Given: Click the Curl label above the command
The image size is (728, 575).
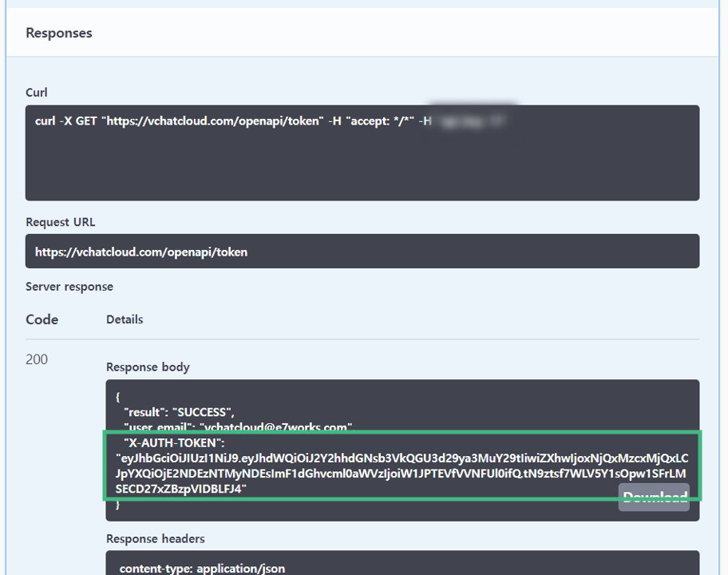Looking at the screenshot, I should tap(37, 93).
